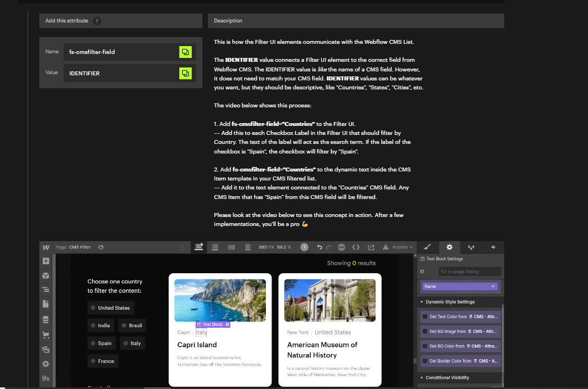Screen dimensions: 588x389
Task: Undo the last change
Action: click(x=319, y=247)
